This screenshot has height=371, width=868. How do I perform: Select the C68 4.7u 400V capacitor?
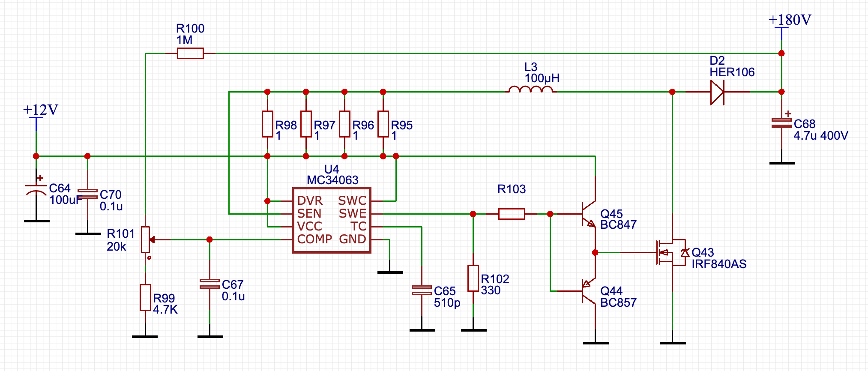781,123
